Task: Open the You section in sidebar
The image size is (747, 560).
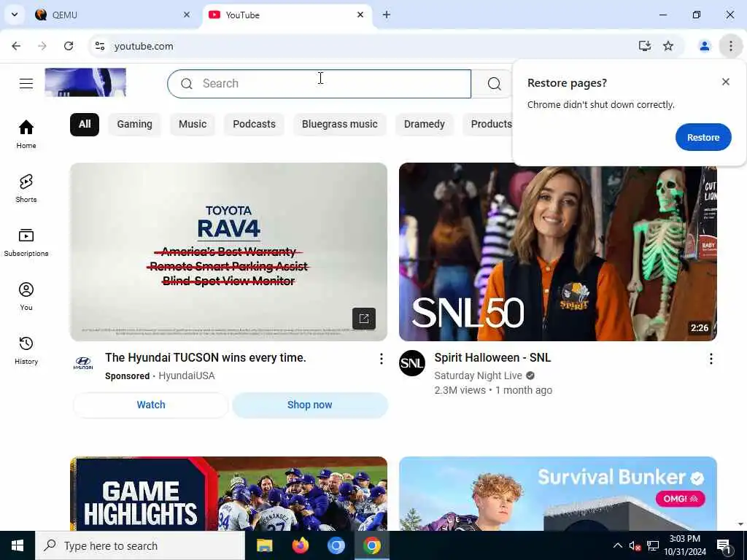Action: coord(26,296)
